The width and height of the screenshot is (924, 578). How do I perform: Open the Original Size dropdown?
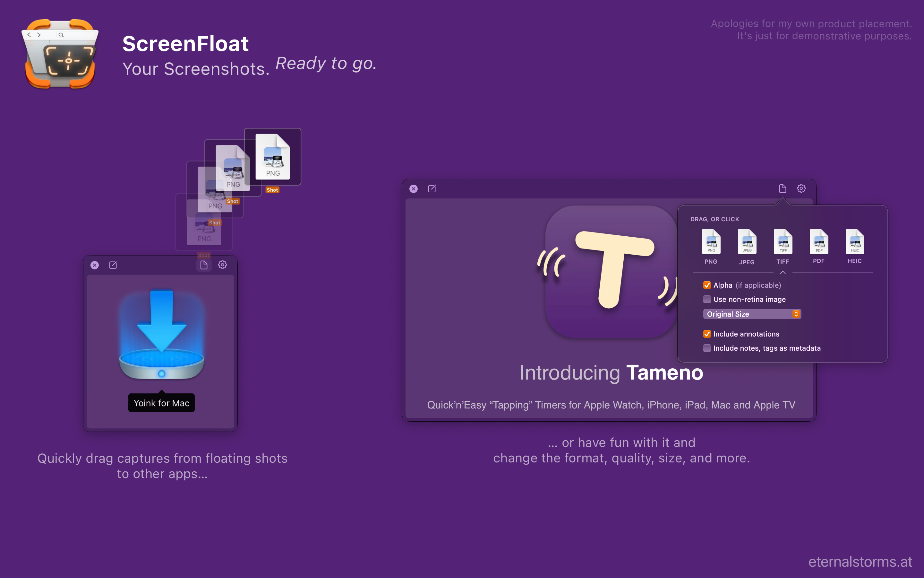point(752,314)
